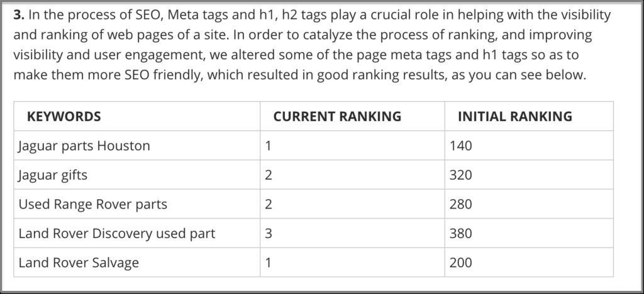
Task: Click initial ranking value 380
Action: pos(461,233)
